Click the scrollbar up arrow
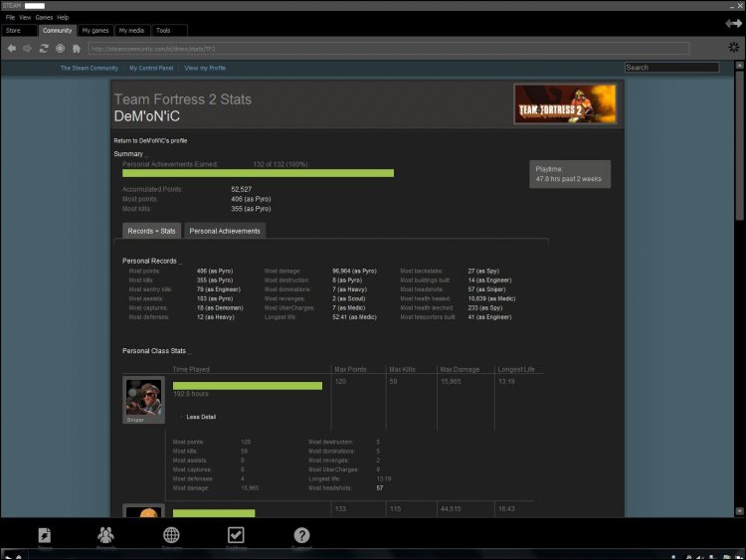This screenshot has width=746, height=560. [739, 66]
